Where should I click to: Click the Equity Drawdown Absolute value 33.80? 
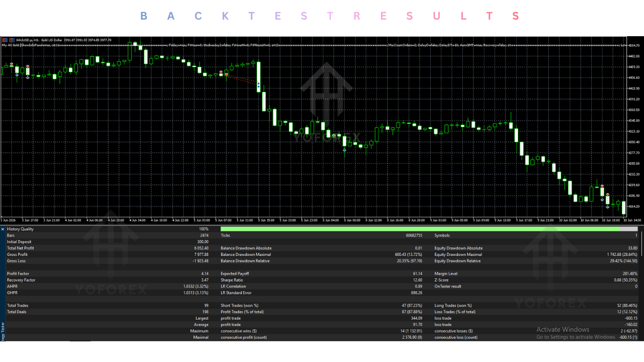pos(632,248)
